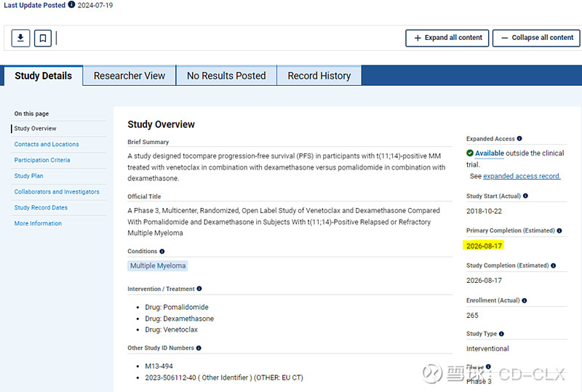582x392 pixels.
Task: Go to Participation Criteria section
Action: point(42,160)
